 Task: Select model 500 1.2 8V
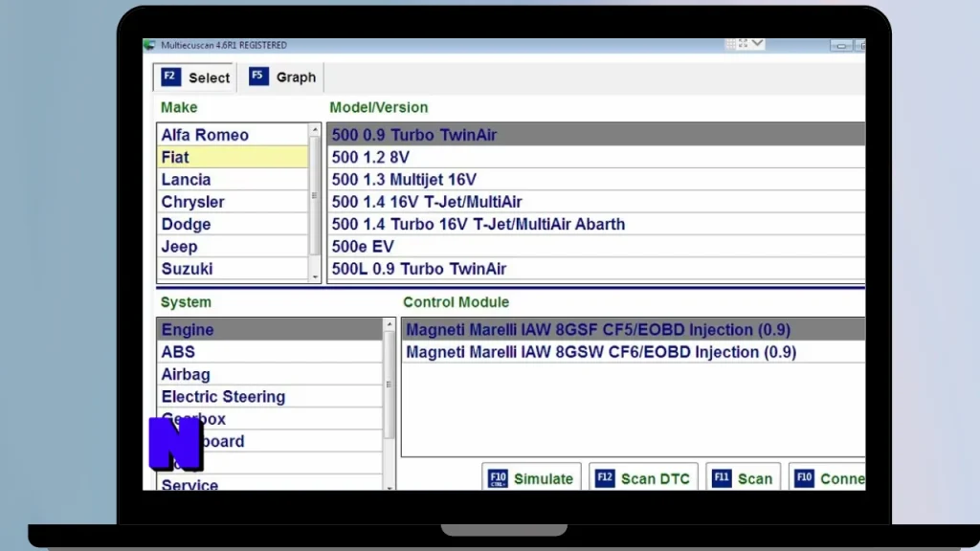[596, 158]
